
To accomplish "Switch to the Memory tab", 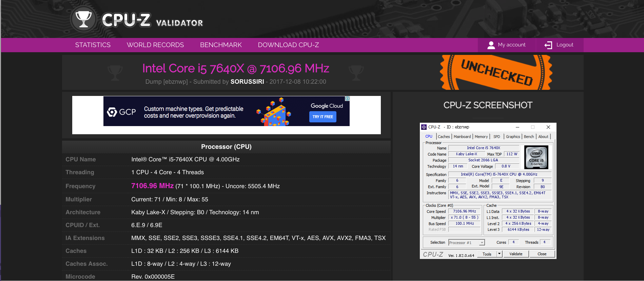I will 481,137.
